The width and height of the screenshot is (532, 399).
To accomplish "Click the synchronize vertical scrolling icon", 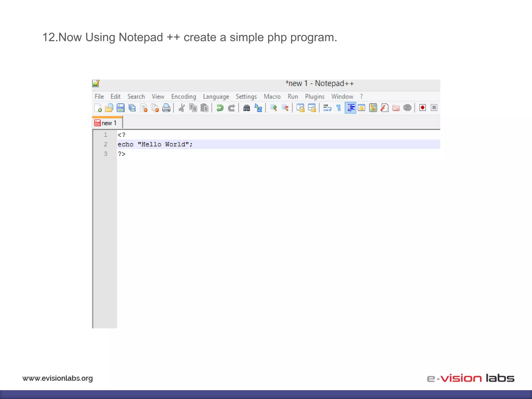I will click(301, 108).
